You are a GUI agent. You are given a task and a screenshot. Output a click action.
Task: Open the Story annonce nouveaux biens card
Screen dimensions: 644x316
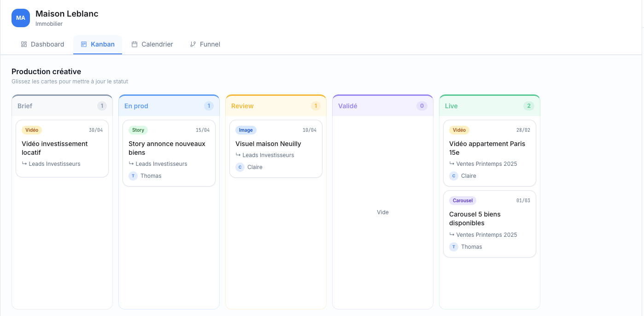(x=169, y=148)
